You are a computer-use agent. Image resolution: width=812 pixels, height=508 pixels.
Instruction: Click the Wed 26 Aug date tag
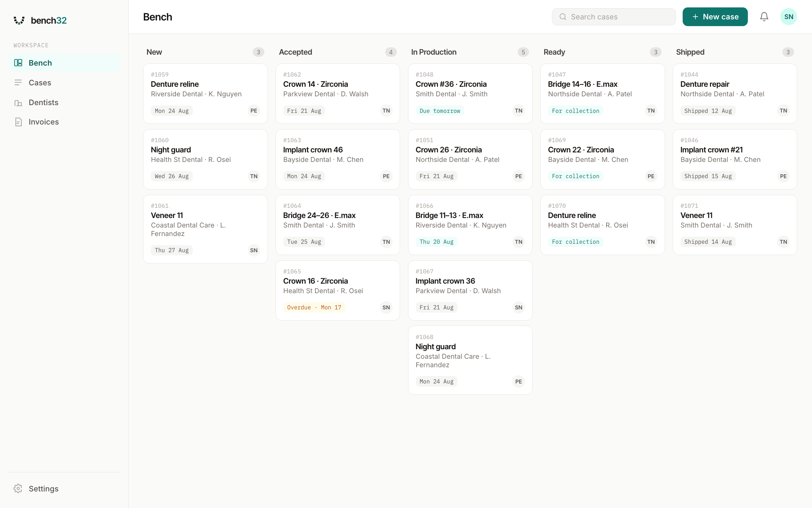pos(172,176)
